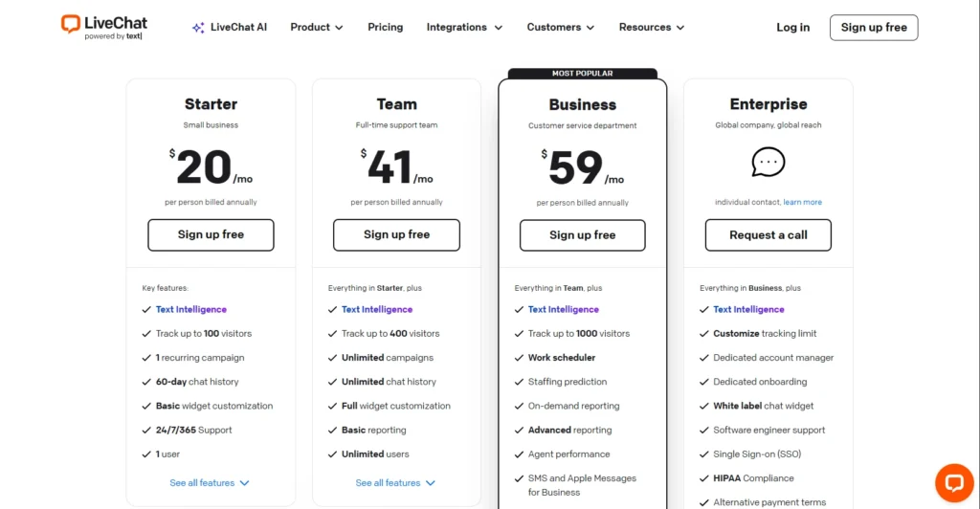Click the Enterprise speech bubble icon
The width and height of the screenshot is (980, 509).
768,163
